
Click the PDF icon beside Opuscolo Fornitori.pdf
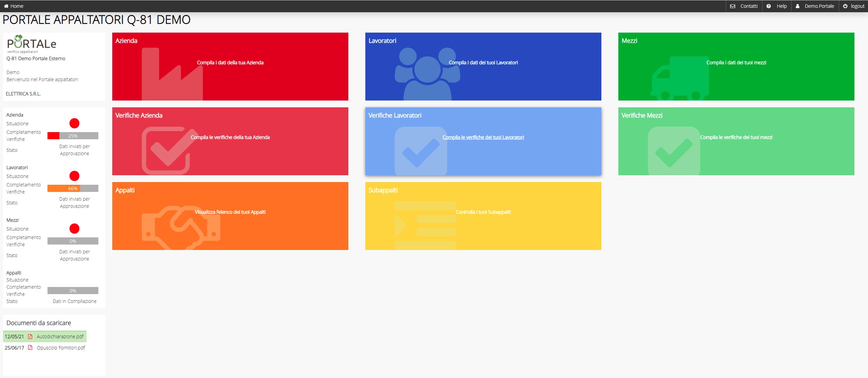tap(30, 348)
